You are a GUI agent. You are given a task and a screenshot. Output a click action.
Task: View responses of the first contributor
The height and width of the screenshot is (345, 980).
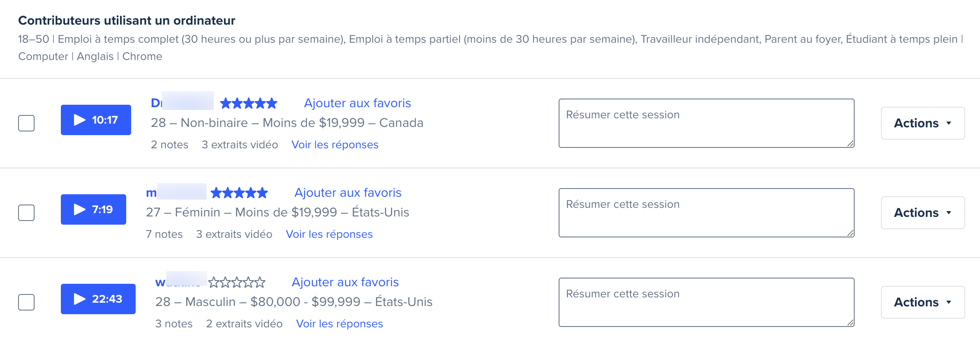click(335, 145)
